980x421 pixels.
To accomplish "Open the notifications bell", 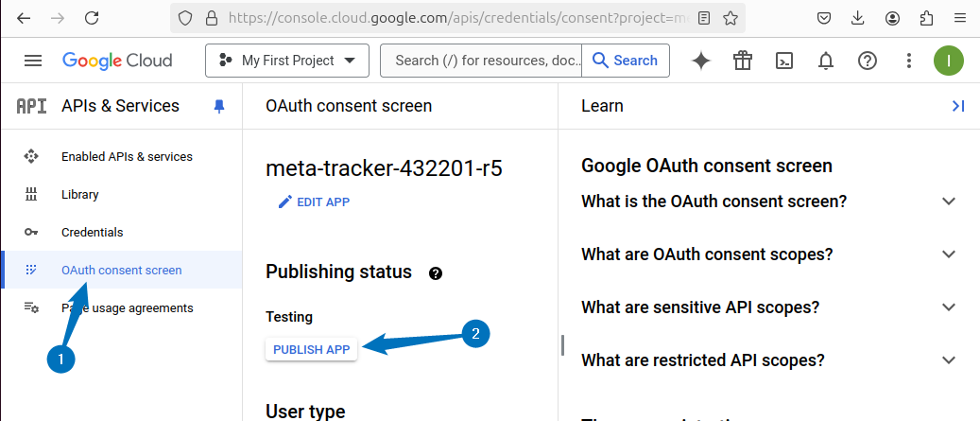I will [826, 61].
